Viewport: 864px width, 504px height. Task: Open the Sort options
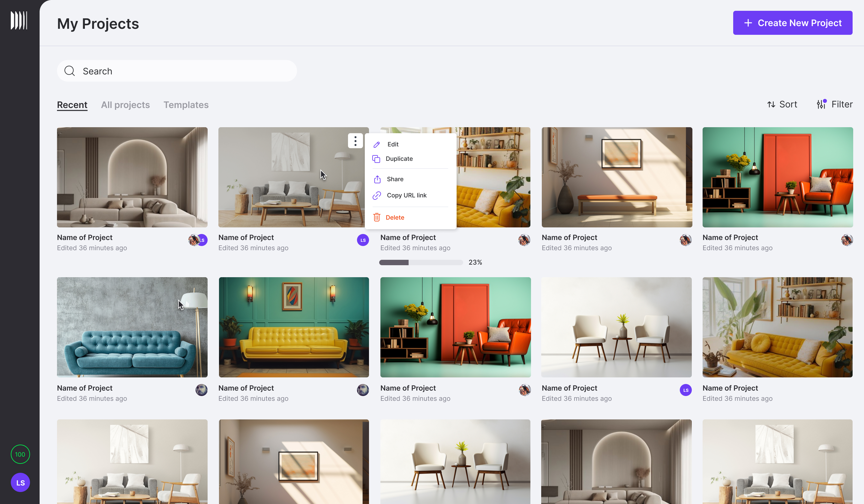782,104
